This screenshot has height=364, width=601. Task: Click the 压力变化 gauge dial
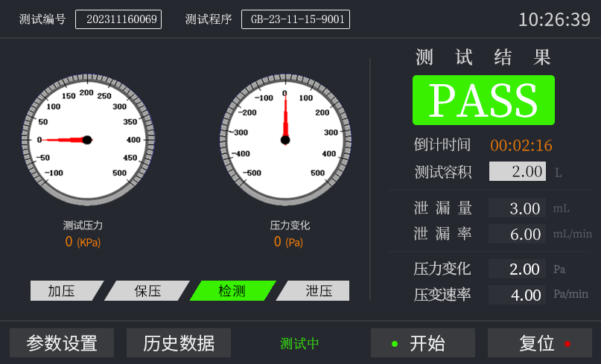pyautogui.click(x=284, y=139)
